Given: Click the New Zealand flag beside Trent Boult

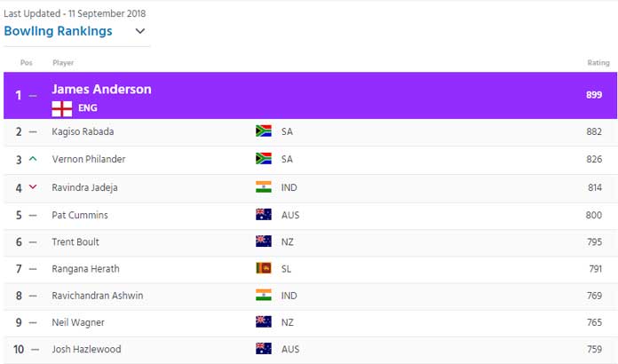Looking at the screenshot, I should click(264, 241).
